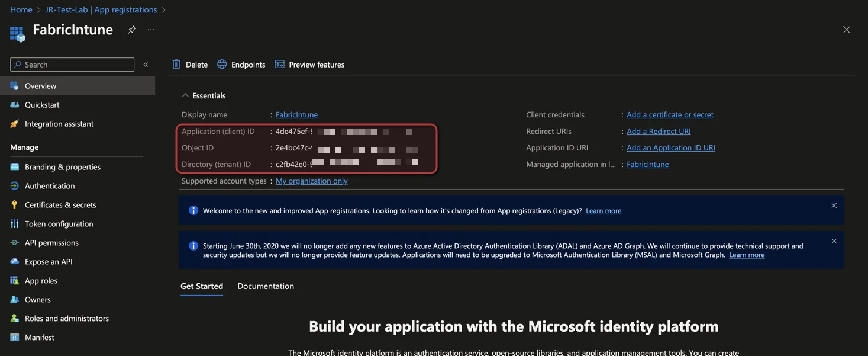Viewport: 868px width, 356px height.
Task: Click the Certificates & secrets key icon
Action: pos(14,205)
